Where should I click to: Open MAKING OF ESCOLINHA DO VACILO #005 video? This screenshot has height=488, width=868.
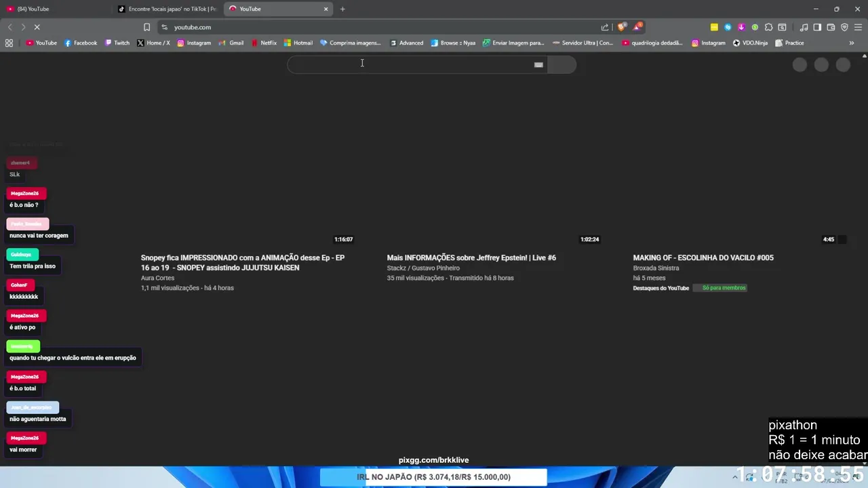point(703,258)
